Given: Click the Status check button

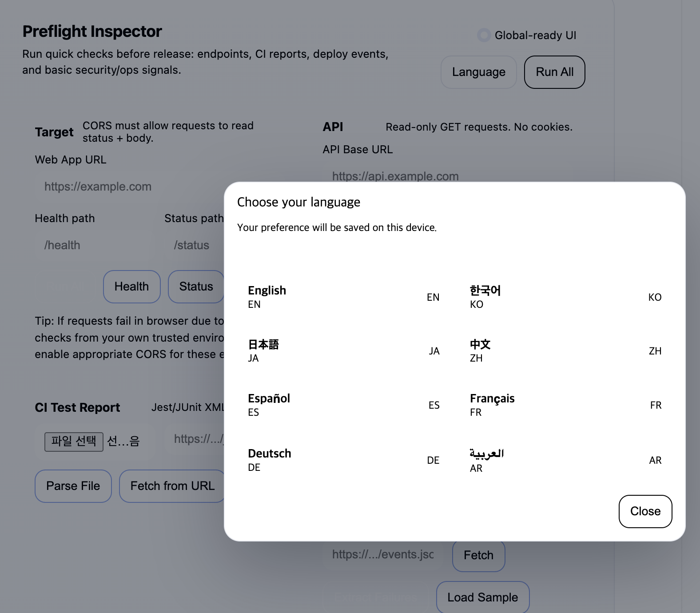Looking at the screenshot, I should (196, 287).
